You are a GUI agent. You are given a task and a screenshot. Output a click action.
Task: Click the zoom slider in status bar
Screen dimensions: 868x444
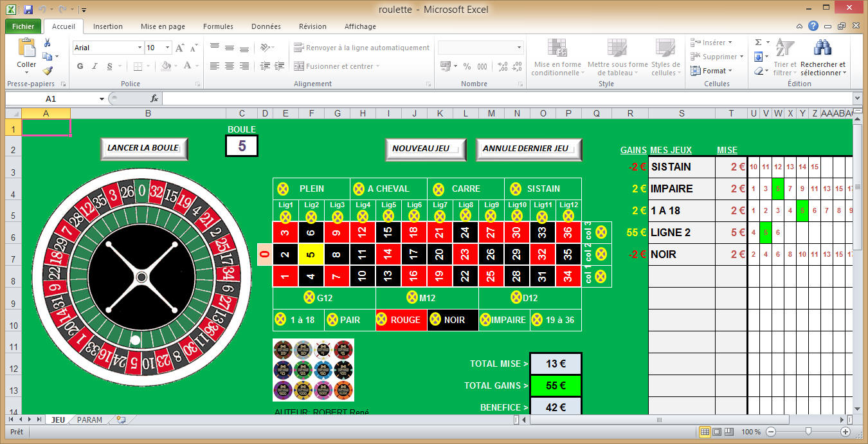(808, 432)
